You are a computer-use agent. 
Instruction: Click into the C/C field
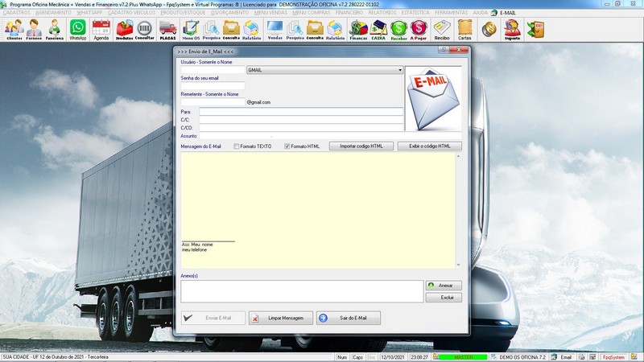click(301, 120)
